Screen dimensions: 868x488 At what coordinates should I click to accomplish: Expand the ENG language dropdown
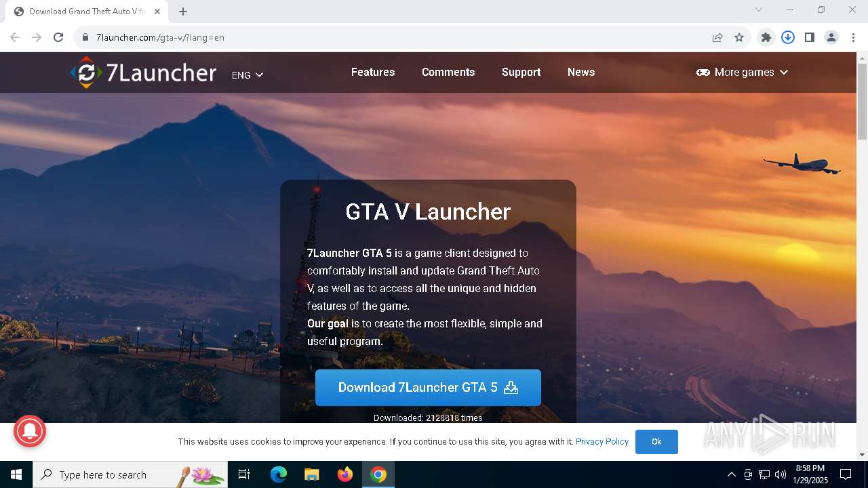click(x=248, y=75)
